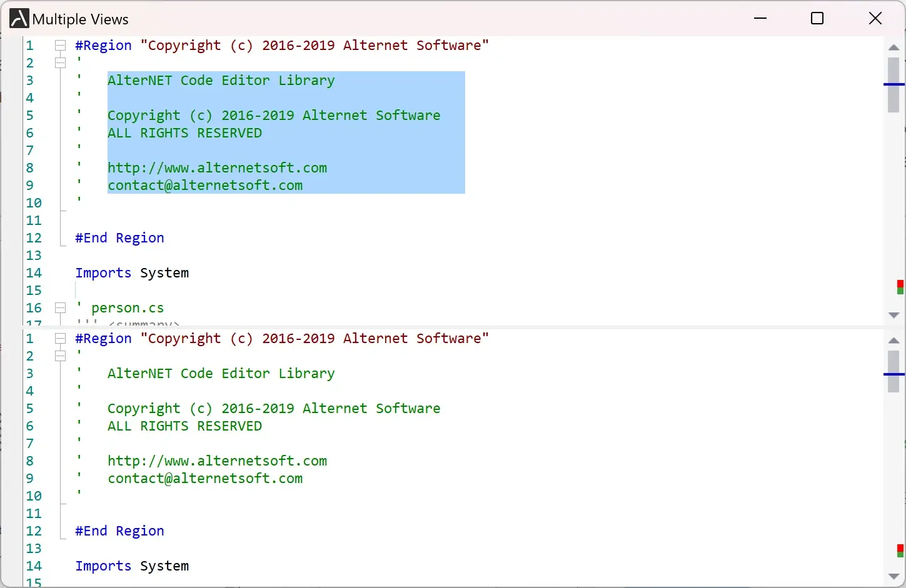Collapse the Copyright region in the bottom view
This screenshot has height=588, width=906.
(60, 338)
